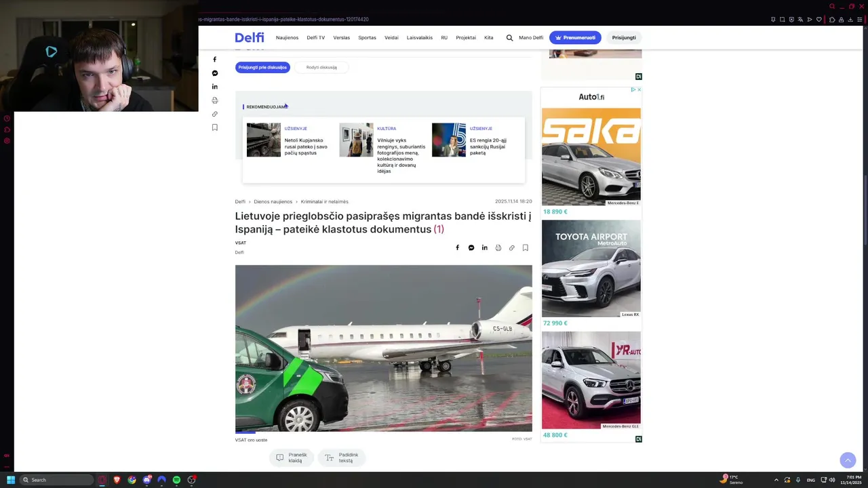Screen dimensions: 868x488
Task: Close the Auto1.fi ad with the X
Action: 639,89
